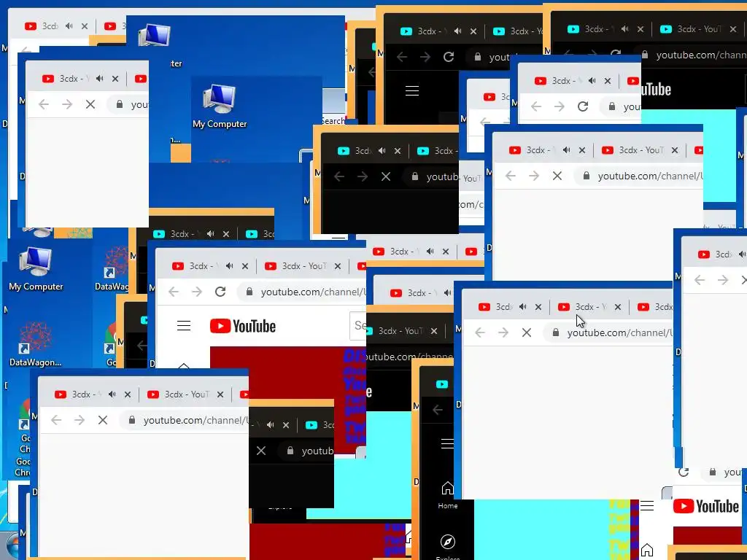Reload page in bottom-right corner YouTube window

click(x=684, y=472)
